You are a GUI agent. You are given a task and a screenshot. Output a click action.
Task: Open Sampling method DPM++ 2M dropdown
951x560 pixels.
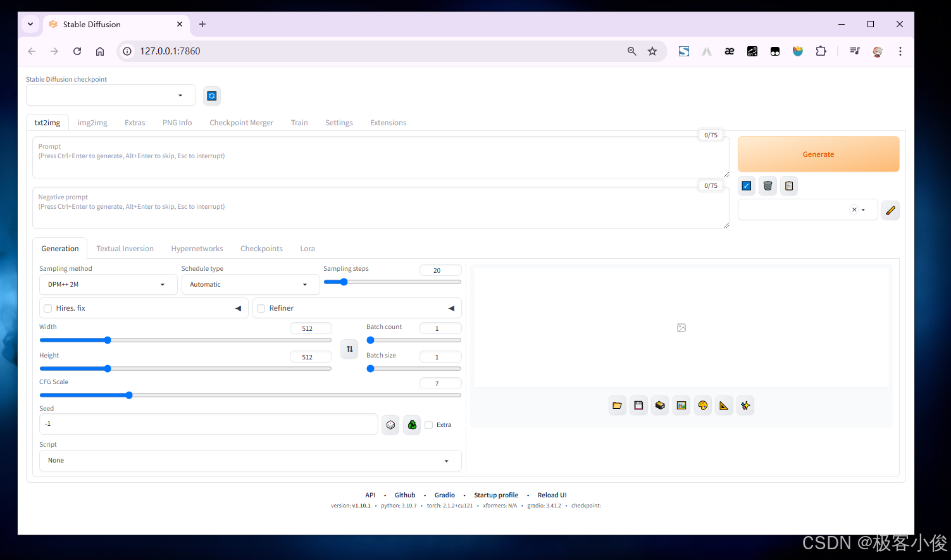[x=108, y=285]
